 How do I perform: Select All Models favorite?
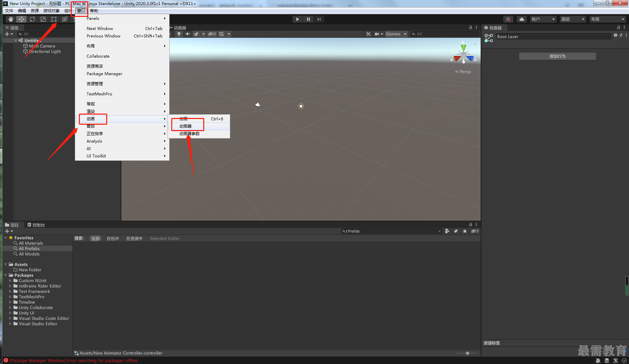(29, 254)
